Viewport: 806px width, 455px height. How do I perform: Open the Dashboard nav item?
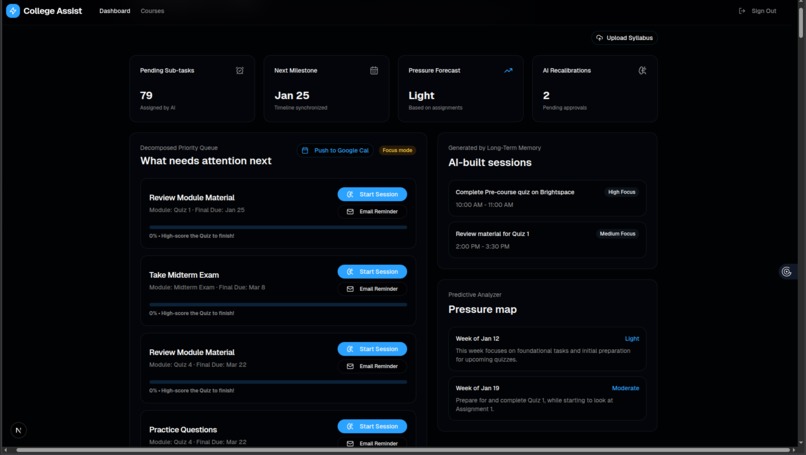pos(115,11)
